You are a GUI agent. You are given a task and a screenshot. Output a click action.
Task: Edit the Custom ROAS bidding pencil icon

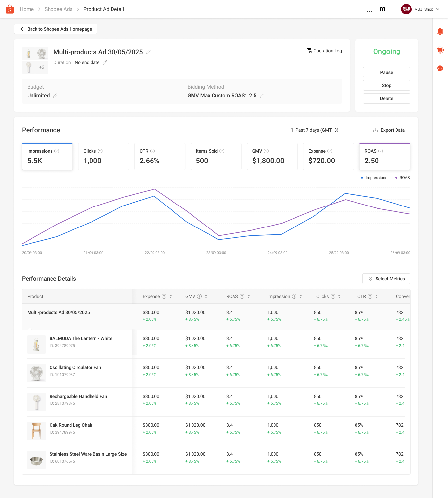coord(262,96)
